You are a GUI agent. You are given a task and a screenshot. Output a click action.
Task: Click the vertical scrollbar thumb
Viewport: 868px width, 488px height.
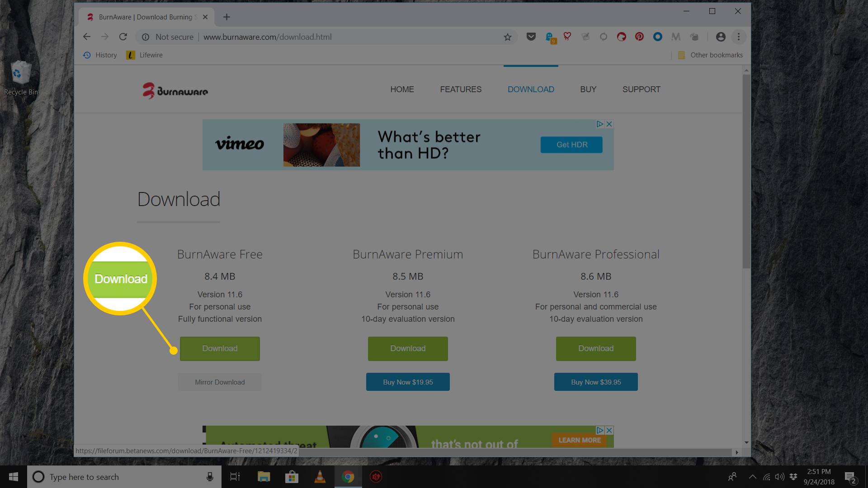(x=746, y=172)
